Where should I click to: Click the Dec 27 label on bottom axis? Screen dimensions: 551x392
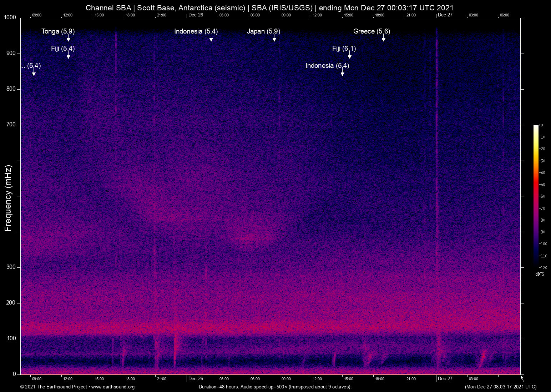pos(445,379)
